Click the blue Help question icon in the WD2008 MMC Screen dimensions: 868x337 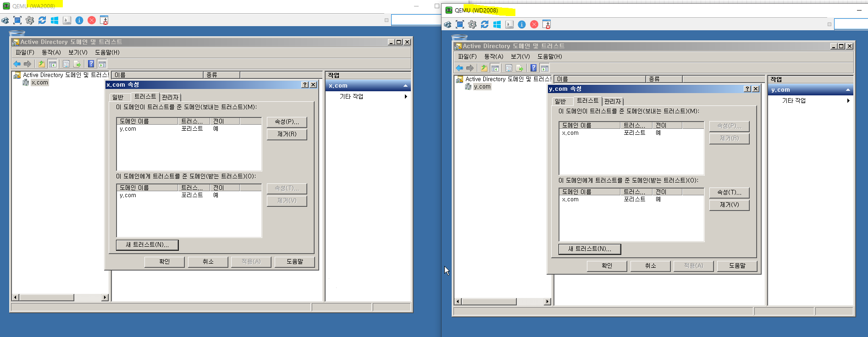534,68
